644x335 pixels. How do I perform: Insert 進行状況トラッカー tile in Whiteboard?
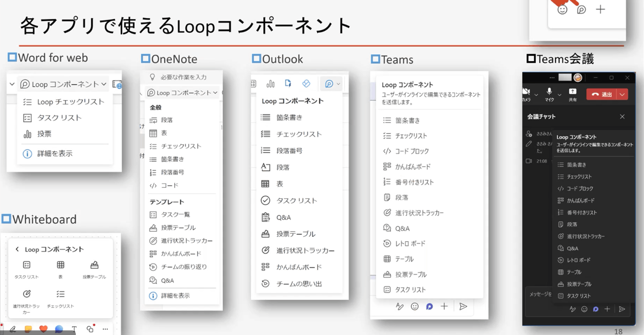pos(27,301)
